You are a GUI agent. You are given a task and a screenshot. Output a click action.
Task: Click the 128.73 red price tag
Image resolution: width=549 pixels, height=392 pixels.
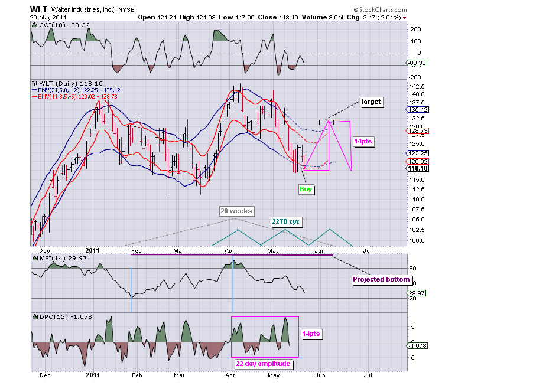(x=418, y=131)
